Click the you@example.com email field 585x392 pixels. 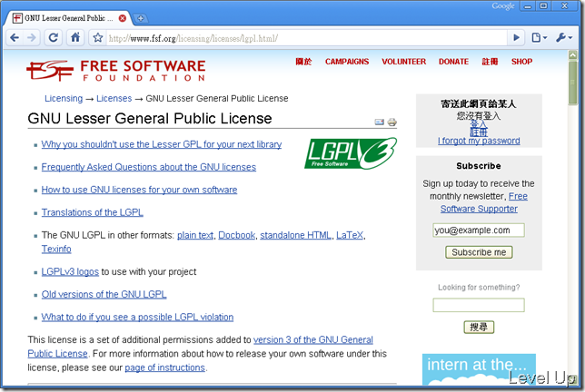pos(479,230)
